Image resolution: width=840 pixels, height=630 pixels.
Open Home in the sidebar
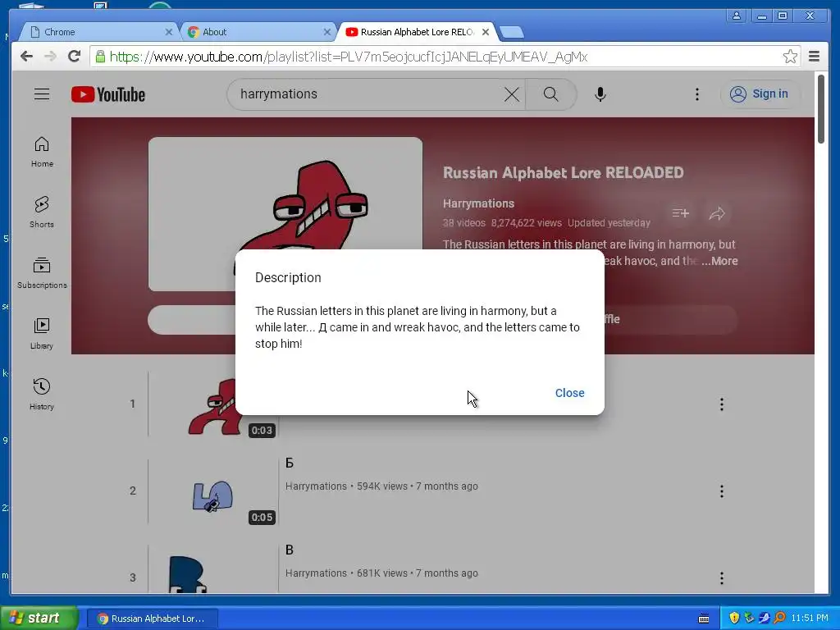pyautogui.click(x=42, y=152)
